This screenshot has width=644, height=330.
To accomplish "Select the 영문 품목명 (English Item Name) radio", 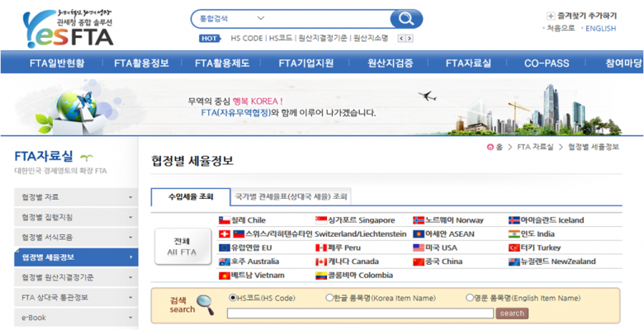I will coord(470,298).
